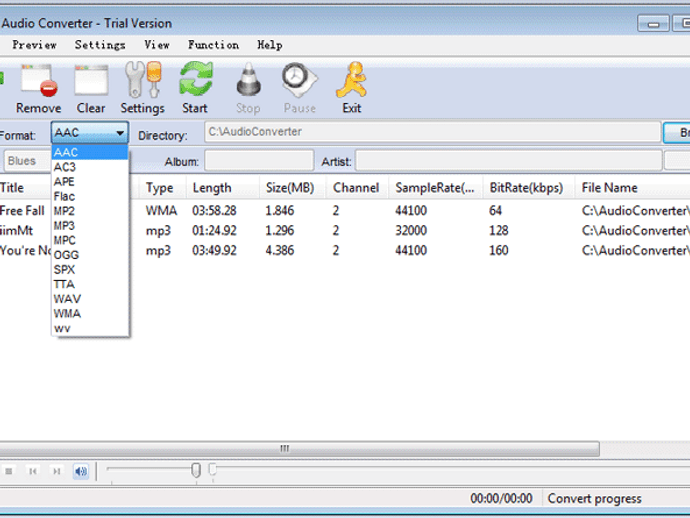690x518 pixels.
Task: Click the horizontal scrollbar thumb
Action: click(299, 449)
